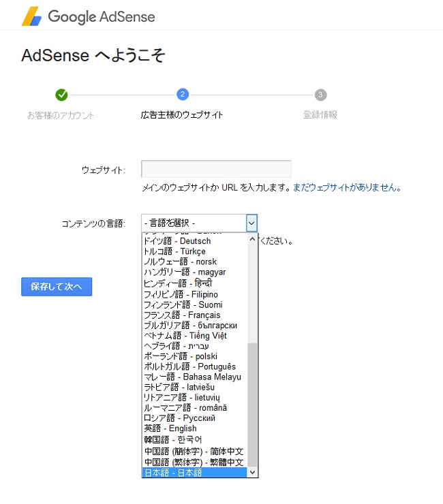Click the お客様のアカウント step label
The height and width of the screenshot is (504, 443).
point(61,115)
